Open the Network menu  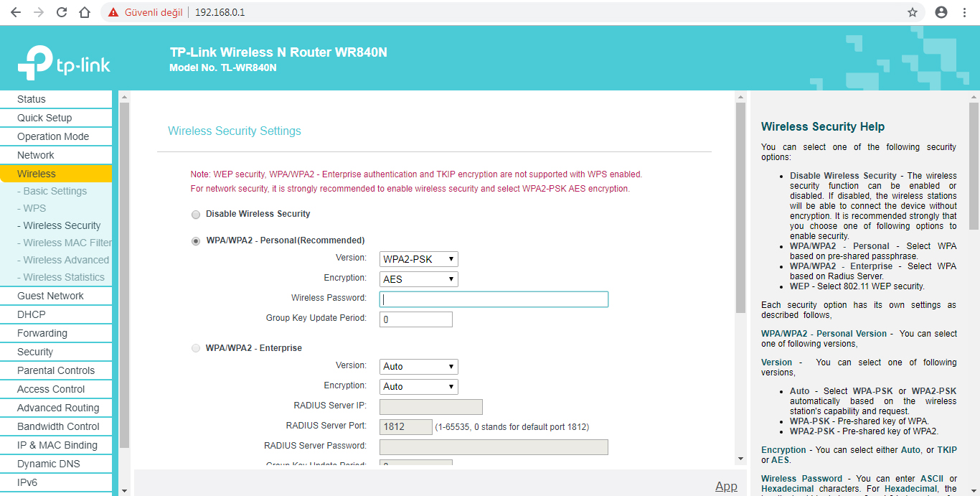(56, 155)
